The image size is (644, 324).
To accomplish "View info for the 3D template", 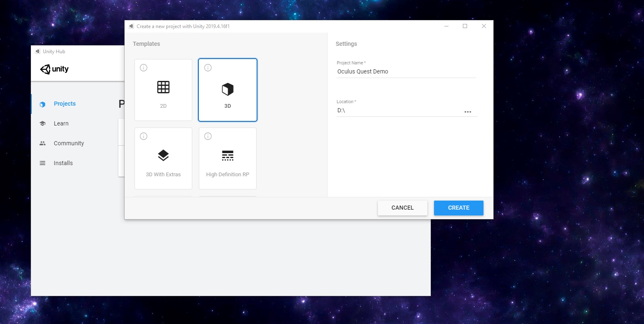I will [x=208, y=67].
